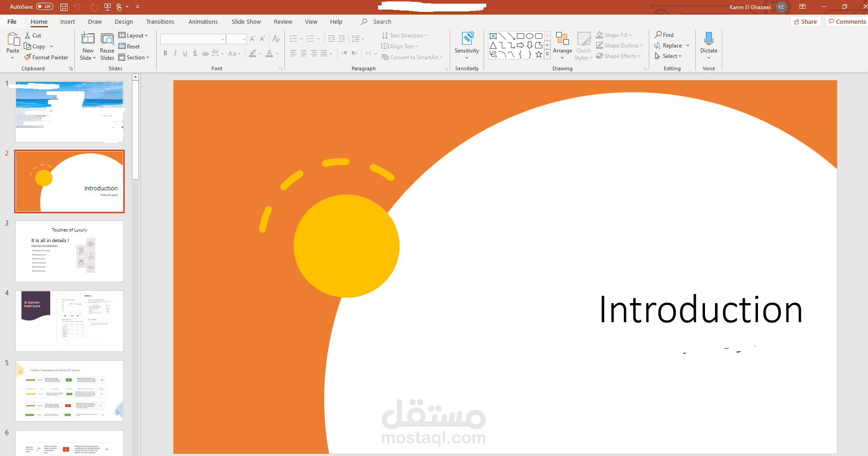Image resolution: width=868 pixels, height=456 pixels.
Task: Open the Select dropdown in Editing
Action: [x=668, y=56]
